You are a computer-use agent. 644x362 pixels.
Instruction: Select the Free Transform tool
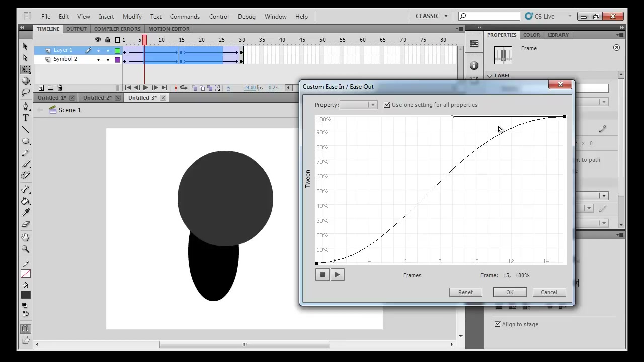pyautogui.click(x=26, y=69)
